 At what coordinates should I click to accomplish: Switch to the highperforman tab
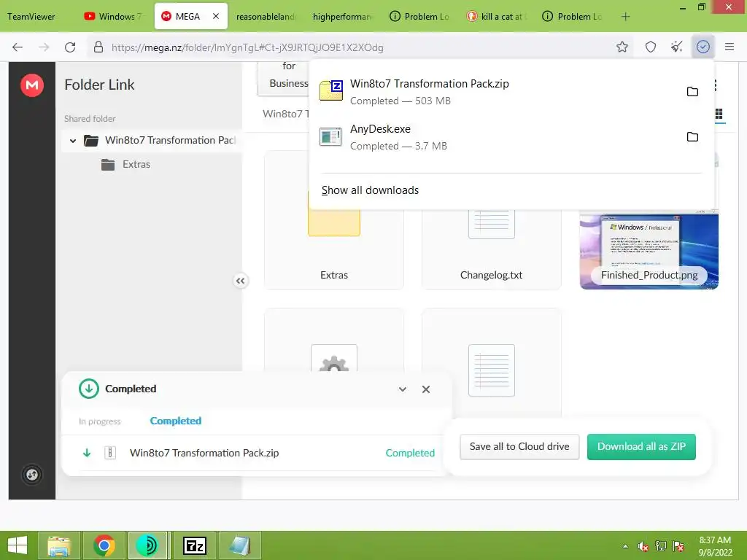(x=342, y=16)
